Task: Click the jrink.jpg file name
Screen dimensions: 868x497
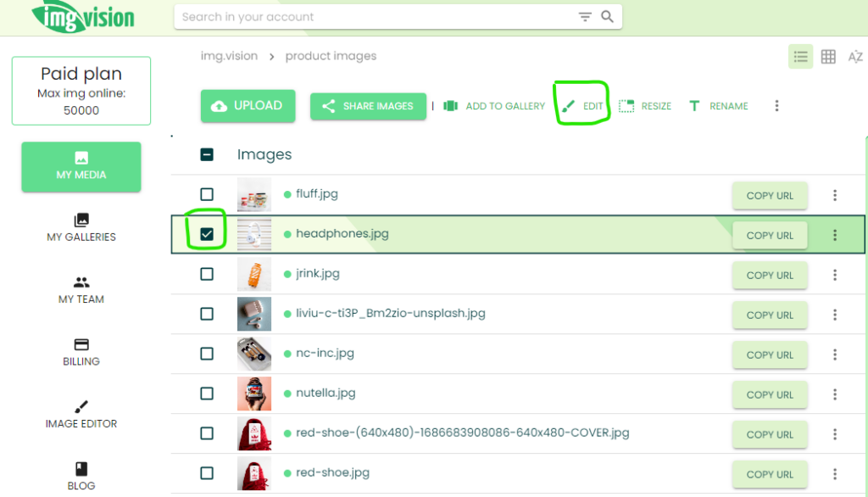Action: click(x=318, y=274)
